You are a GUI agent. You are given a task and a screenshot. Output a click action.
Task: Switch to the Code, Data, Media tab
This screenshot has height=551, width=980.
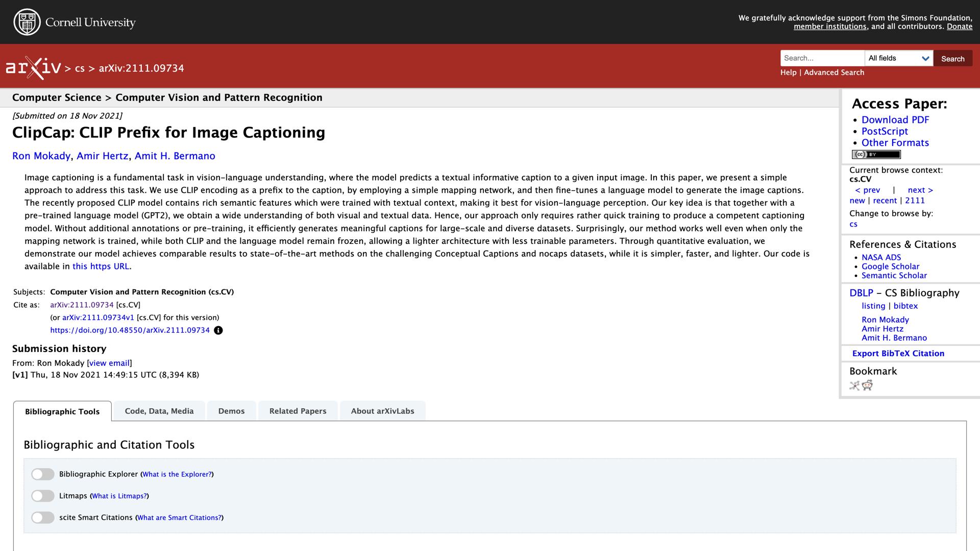[159, 411]
